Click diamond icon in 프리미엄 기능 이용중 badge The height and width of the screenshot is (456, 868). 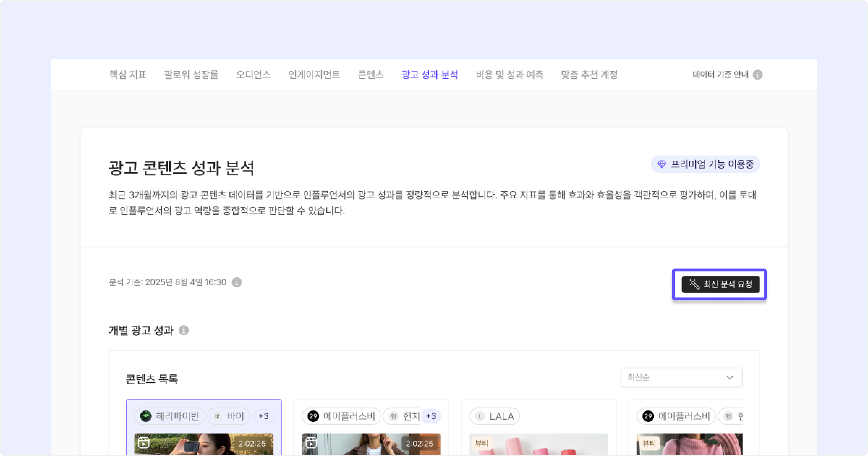pos(661,164)
